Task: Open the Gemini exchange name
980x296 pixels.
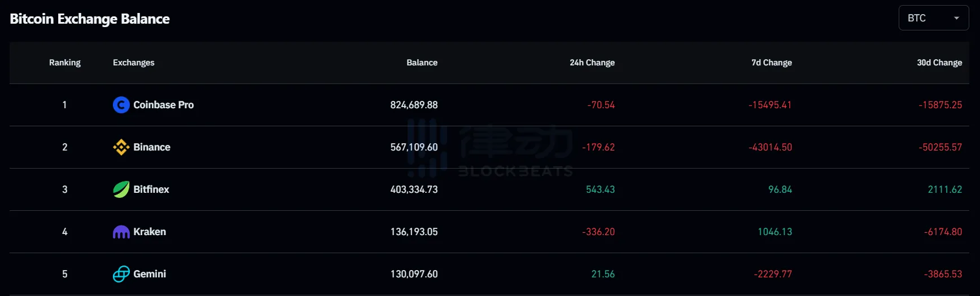Action: [x=150, y=274]
